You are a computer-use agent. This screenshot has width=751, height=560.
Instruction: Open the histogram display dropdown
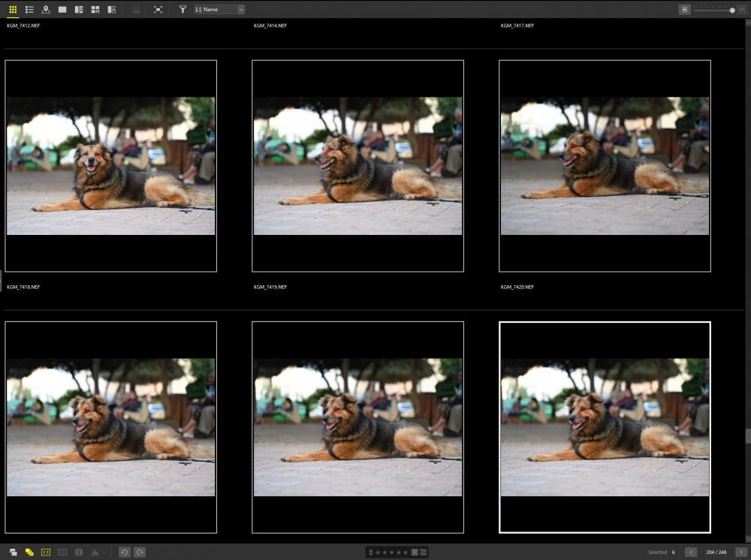98,552
